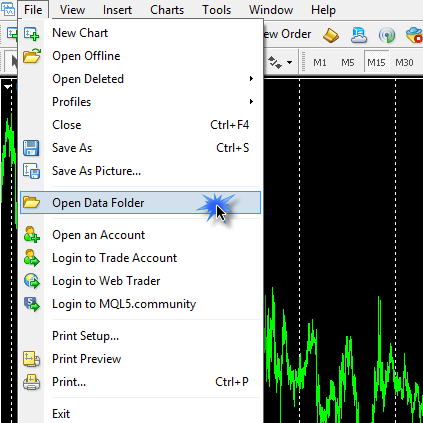This screenshot has width=423, height=423.
Task: Click the yellow book icon in toolbar
Action: pos(331,35)
